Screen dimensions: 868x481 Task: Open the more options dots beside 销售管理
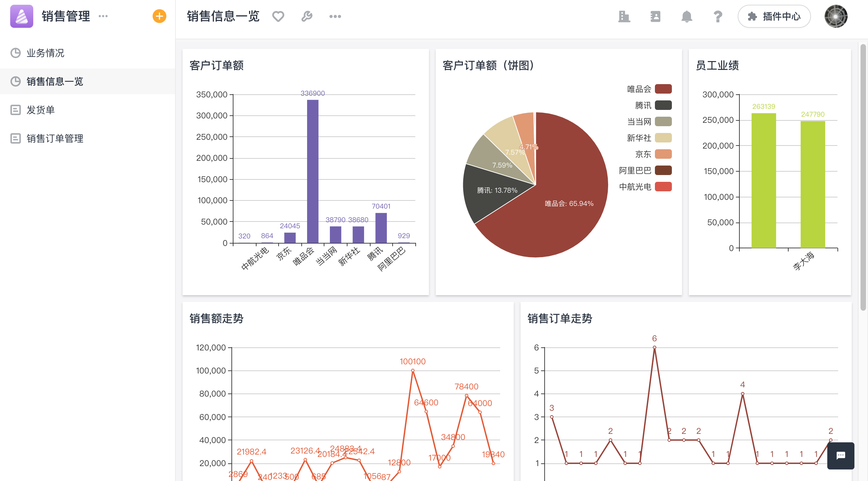pyautogui.click(x=103, y=16)
